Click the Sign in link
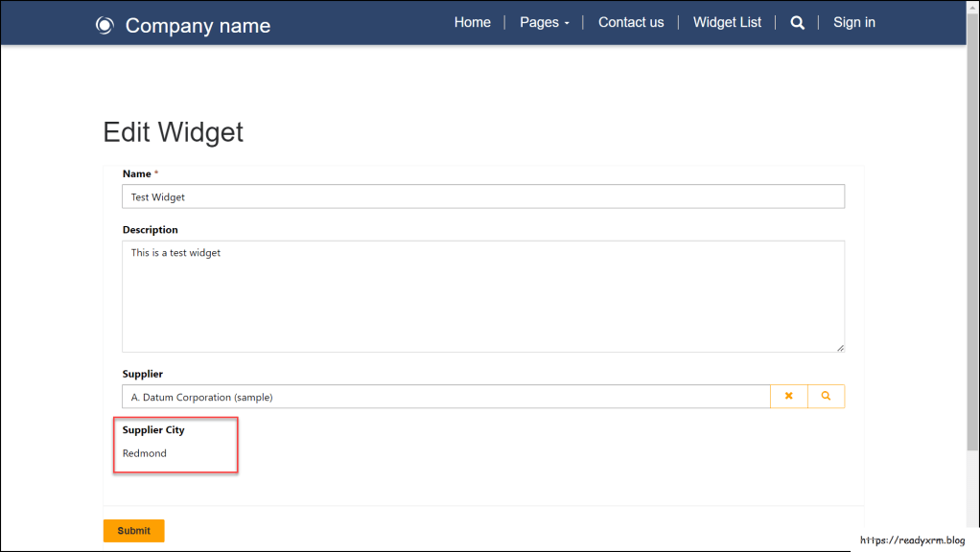 tap(853, 23)
